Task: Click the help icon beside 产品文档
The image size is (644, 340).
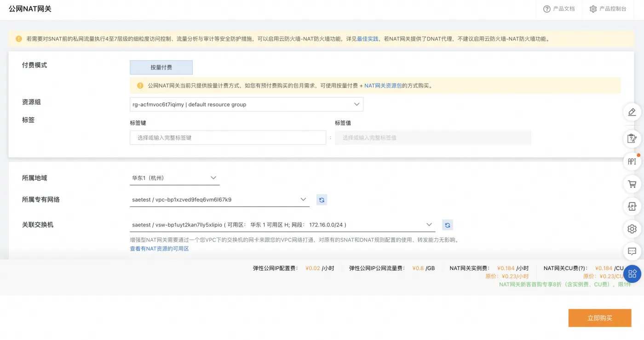Action: click(547, 9)
